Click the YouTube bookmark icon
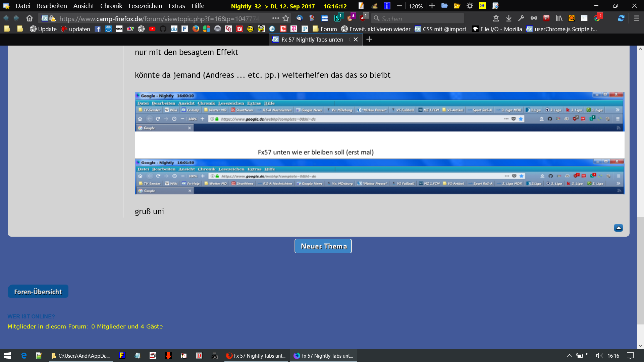Viewport: 644px width, 362px height. pyautogui.click(x=152, y=29)
